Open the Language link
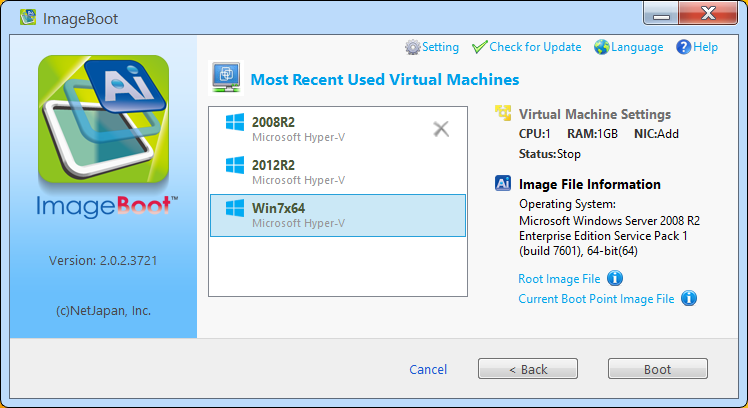 tap(637, 47)
